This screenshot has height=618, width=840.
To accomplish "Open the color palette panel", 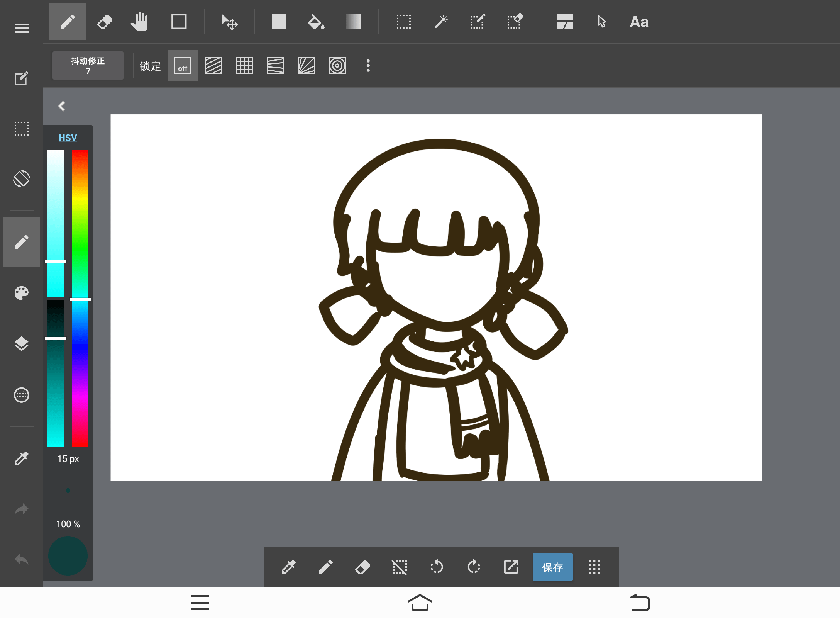I will [x=22, y=293].
